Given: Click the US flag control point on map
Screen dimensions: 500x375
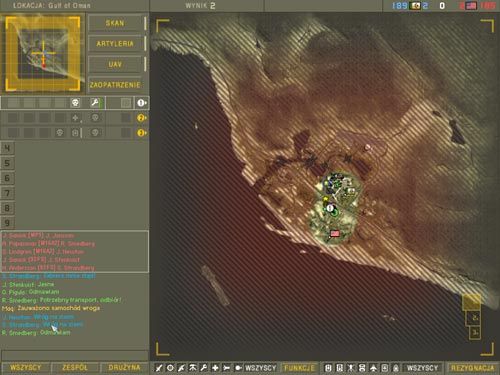Looking at the screenshot, I should 335,234.
